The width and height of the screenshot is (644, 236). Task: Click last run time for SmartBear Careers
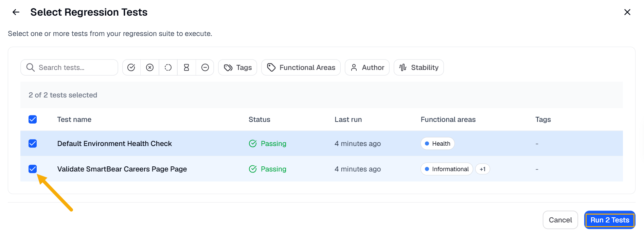(x=358, y=169)
